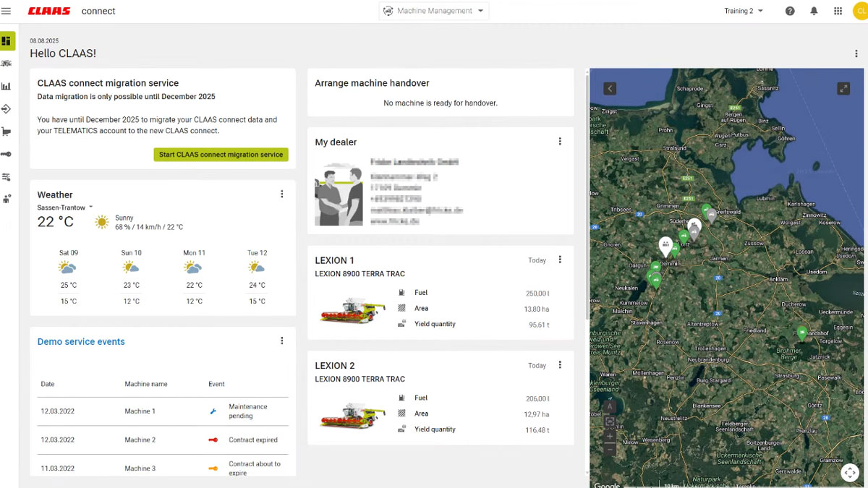
Task: Open the machines (combine) sidebar icon
Action: [7, 64]
